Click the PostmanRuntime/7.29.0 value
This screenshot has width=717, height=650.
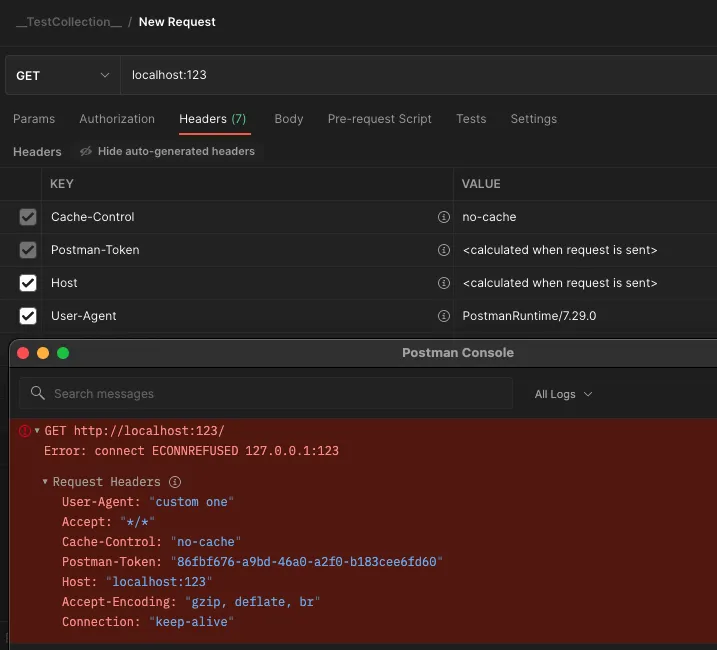tap(529, 316)
